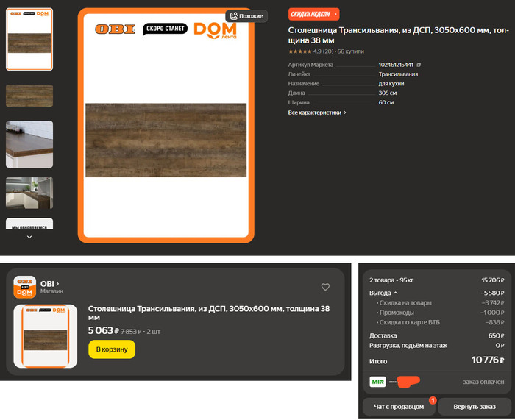Open the order item product thumbnail
Screen dimensions: 515x420
point(46,336)
